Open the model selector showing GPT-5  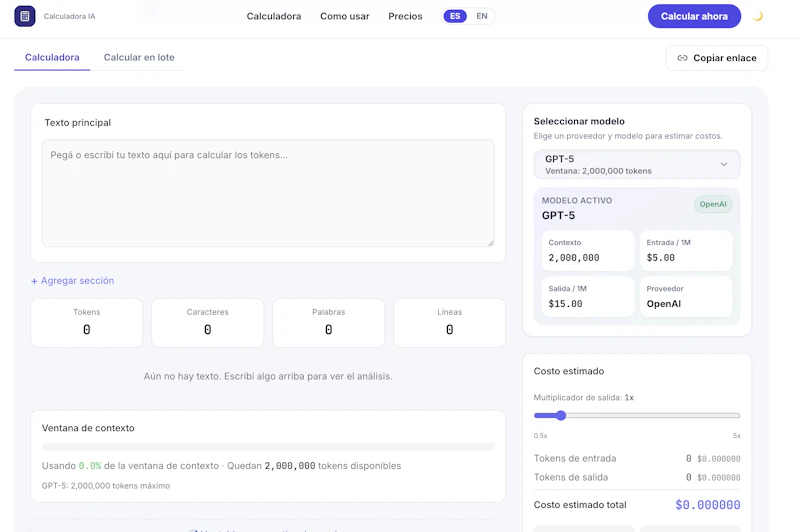click(637, 164)
